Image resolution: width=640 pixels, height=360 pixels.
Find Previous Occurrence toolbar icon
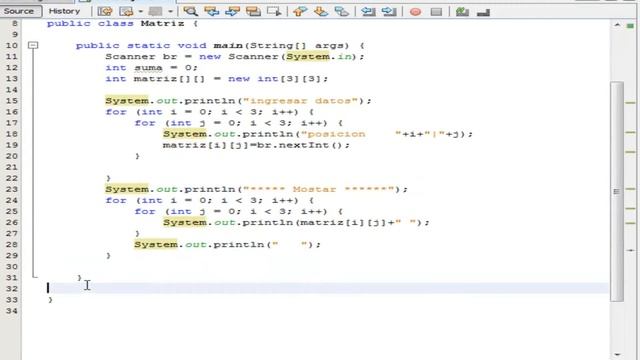pyautogui.click(x=211, y=11)
